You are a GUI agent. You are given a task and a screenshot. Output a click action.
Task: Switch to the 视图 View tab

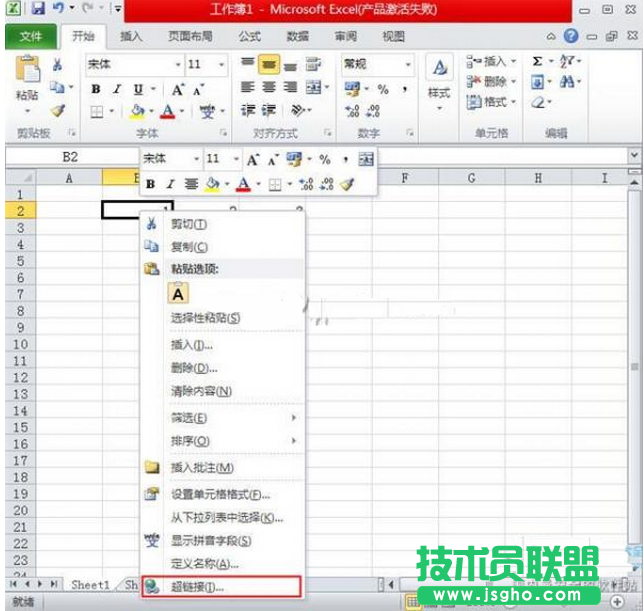click(393, 37)
